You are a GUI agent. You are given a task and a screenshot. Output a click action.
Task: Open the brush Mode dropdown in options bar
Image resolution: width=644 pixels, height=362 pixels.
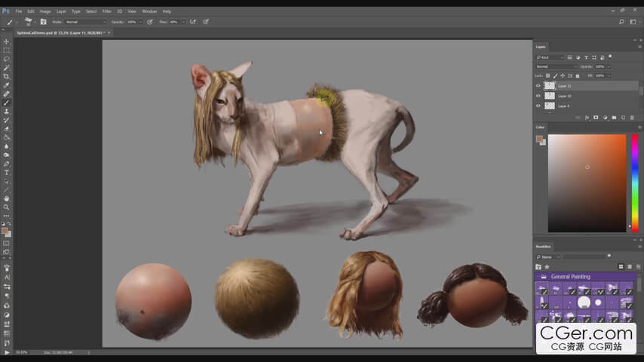click(84, 22)
